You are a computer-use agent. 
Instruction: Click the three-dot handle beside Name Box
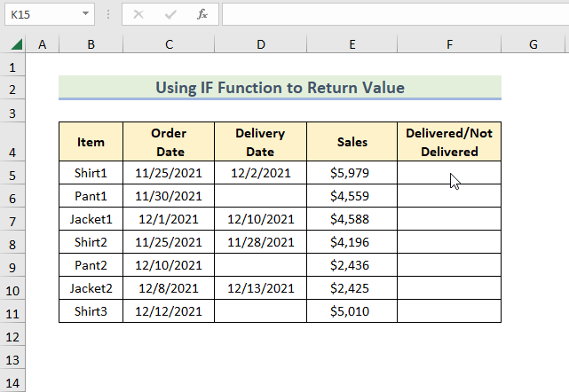click(109, 14)
